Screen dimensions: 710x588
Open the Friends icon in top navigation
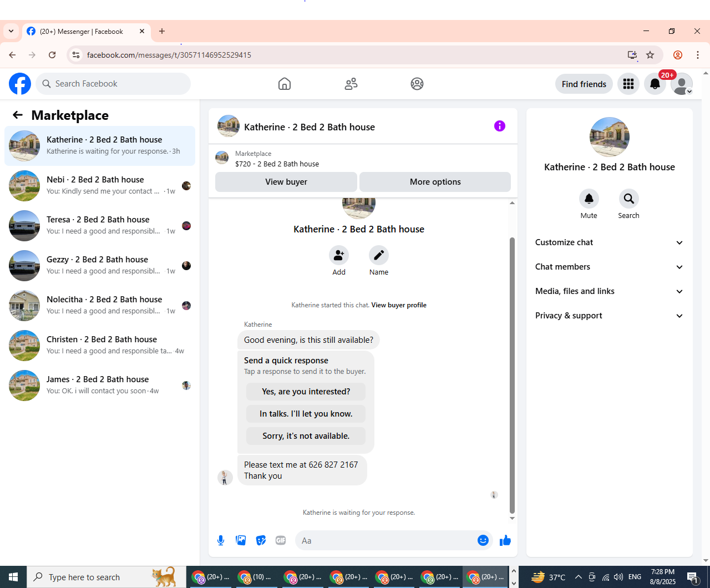pos(351,84)
